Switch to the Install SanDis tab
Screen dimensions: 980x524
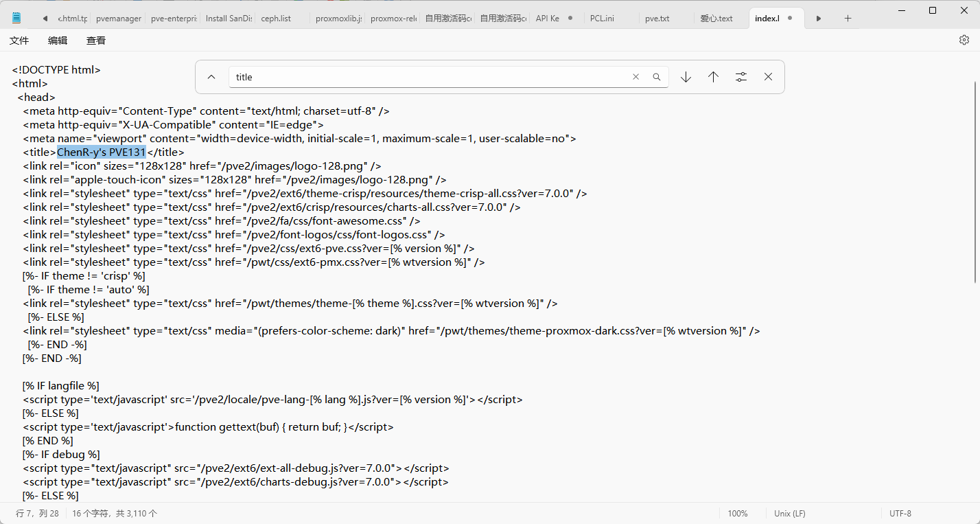click(228, 19)
